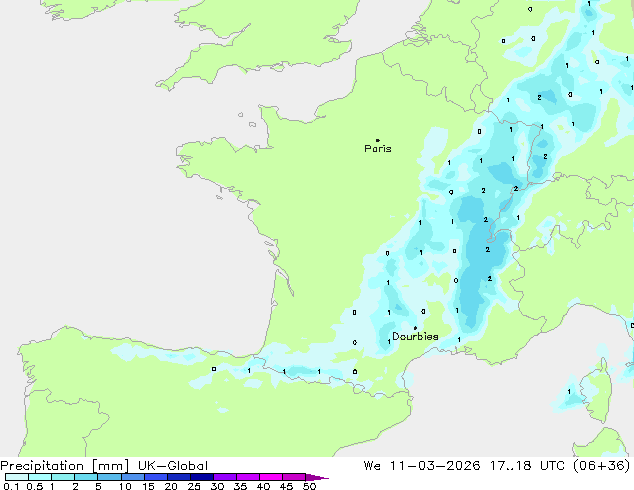The width and height of the screenshot is (634, 490).
Task: Click the Paris city label
Action: pos(378,149)
